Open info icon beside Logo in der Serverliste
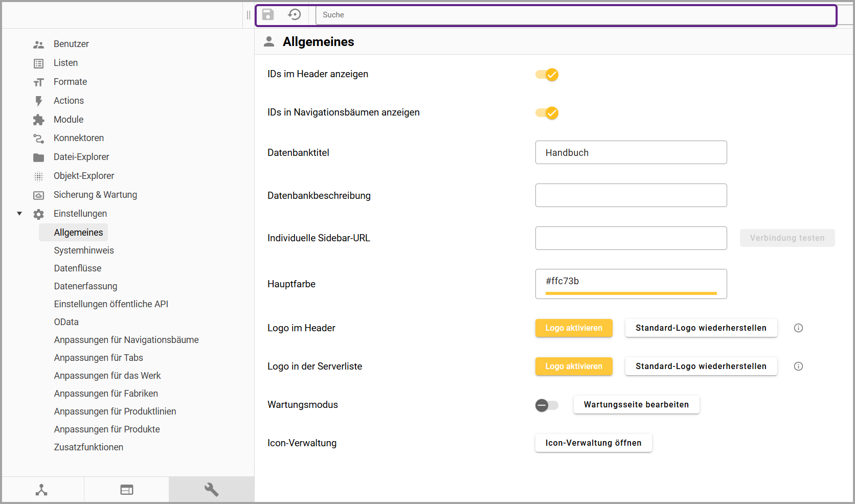This screenshot has width=855, height=504. tap(798, 366)
